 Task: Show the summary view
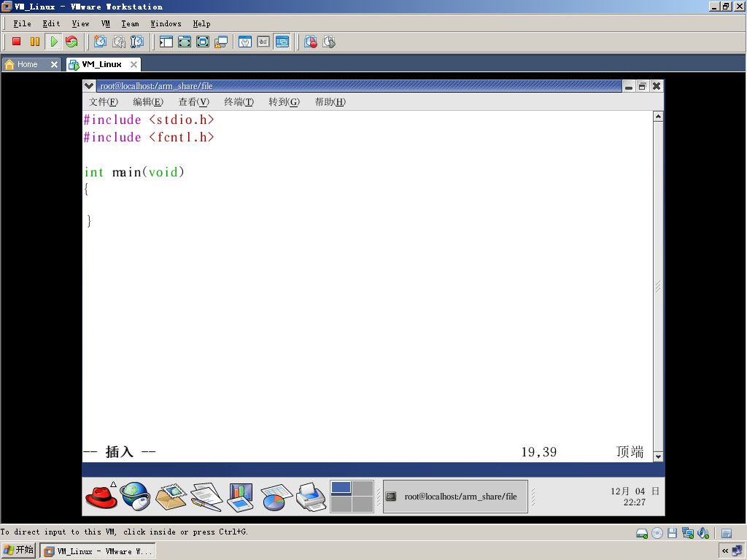(245, 42)
